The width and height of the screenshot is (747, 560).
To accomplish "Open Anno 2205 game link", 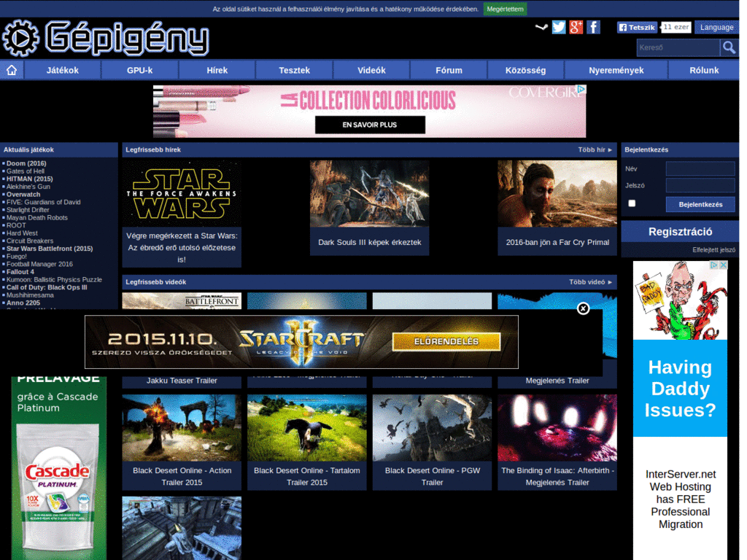I will click(x=23, y=303).
